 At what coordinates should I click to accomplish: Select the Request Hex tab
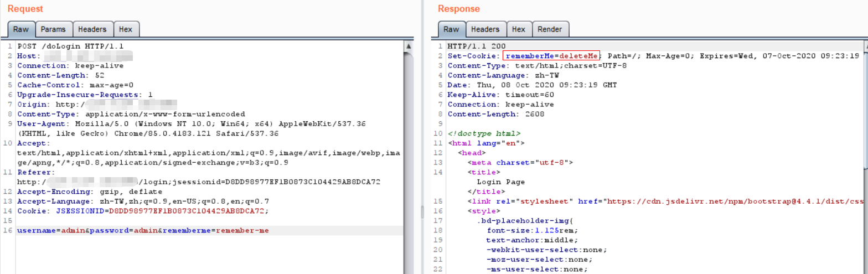(x=126, y=29)
